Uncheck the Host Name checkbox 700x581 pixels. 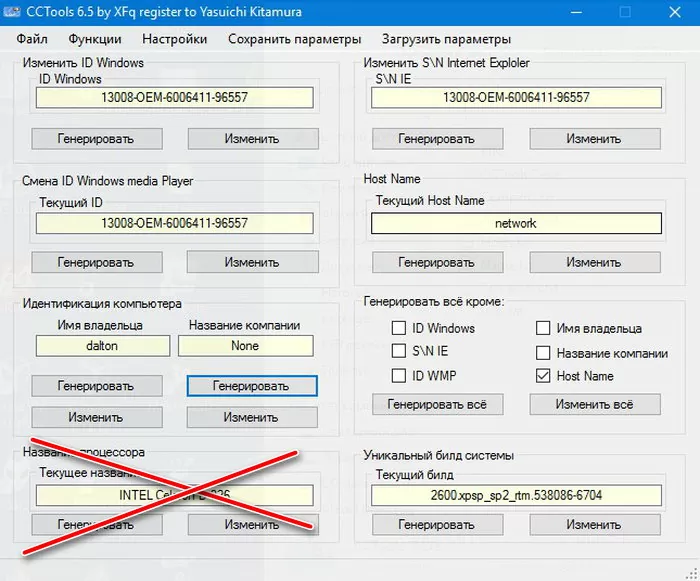(543, 376)
